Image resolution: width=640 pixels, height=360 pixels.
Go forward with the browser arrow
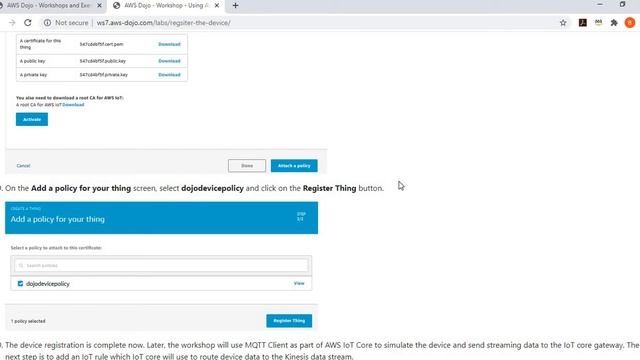[12, 23]
